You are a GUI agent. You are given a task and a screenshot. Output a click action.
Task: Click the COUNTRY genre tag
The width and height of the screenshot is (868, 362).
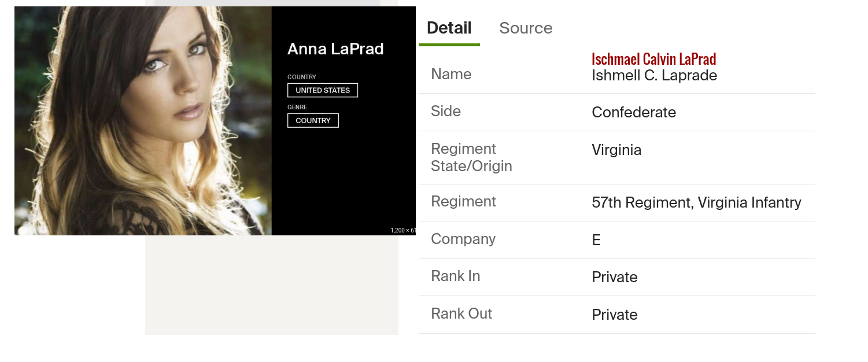coord(313,120)
